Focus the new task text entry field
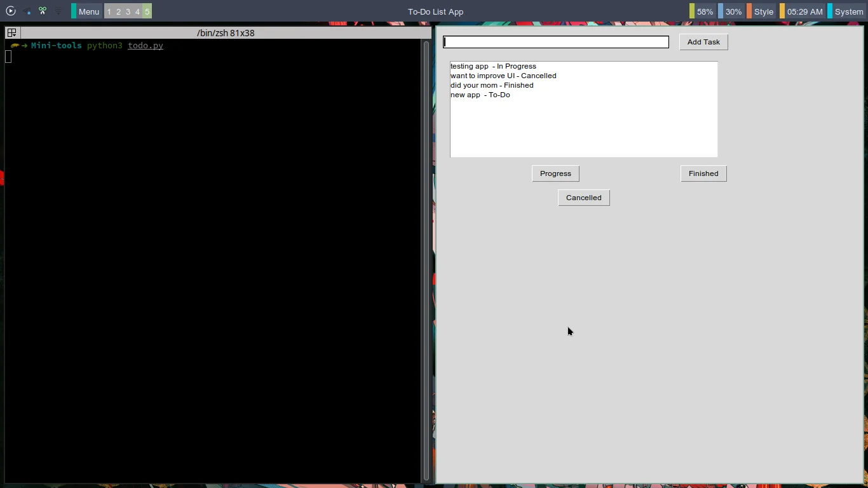Viewport: 868px width, 488px height. (556, 42)
